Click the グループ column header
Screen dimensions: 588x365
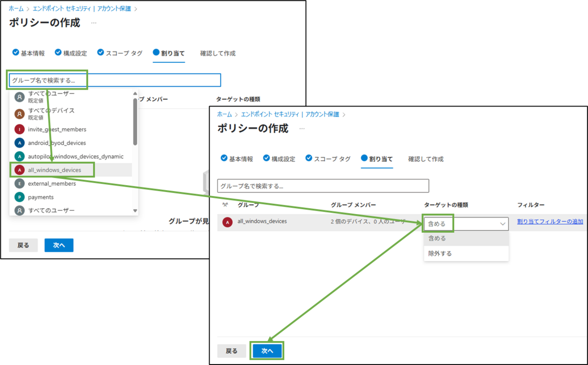(248, 205)
